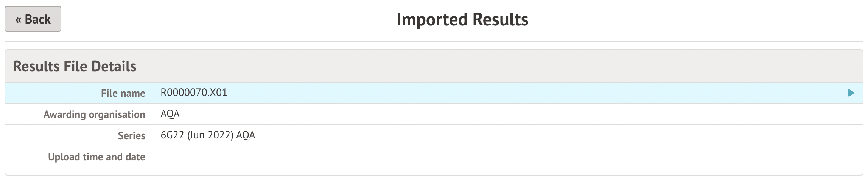Click the right-pointing arrow in File name row

click(851, 93)
